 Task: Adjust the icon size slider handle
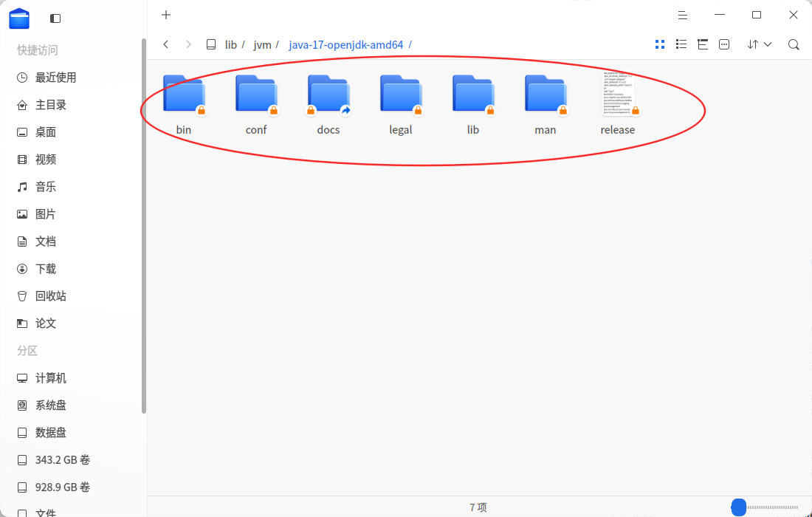[738, 507]
